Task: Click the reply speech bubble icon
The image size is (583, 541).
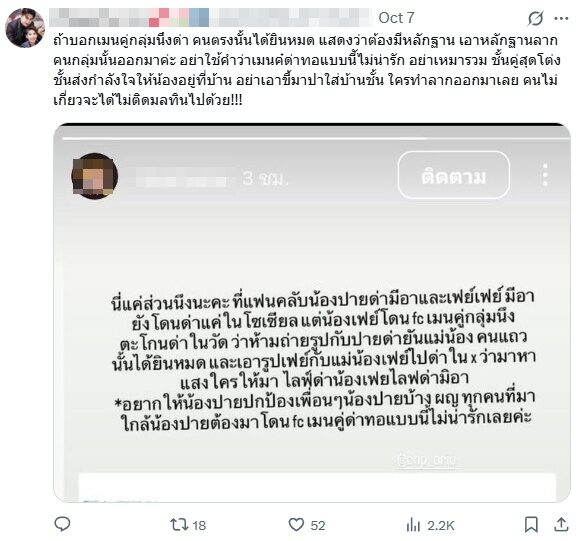Action: [62, 524]
